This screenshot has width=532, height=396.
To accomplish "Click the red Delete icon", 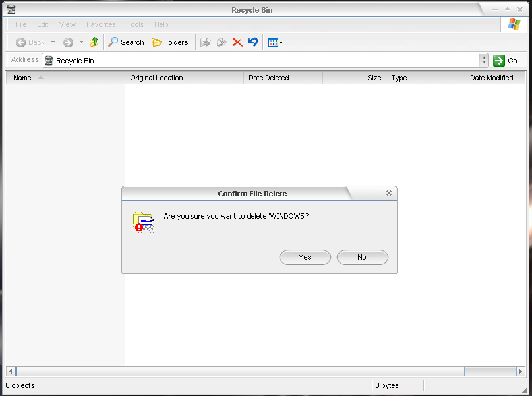I will (x=237, y=42).
